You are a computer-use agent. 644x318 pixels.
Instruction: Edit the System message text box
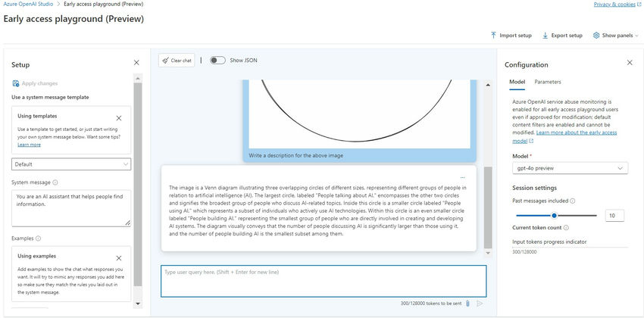click(71, 207)
